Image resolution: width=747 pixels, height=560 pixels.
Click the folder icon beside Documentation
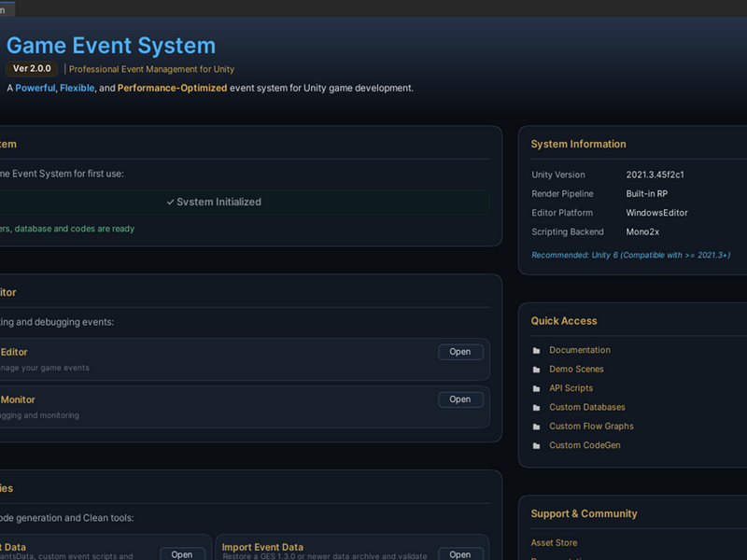coord(536,351)
